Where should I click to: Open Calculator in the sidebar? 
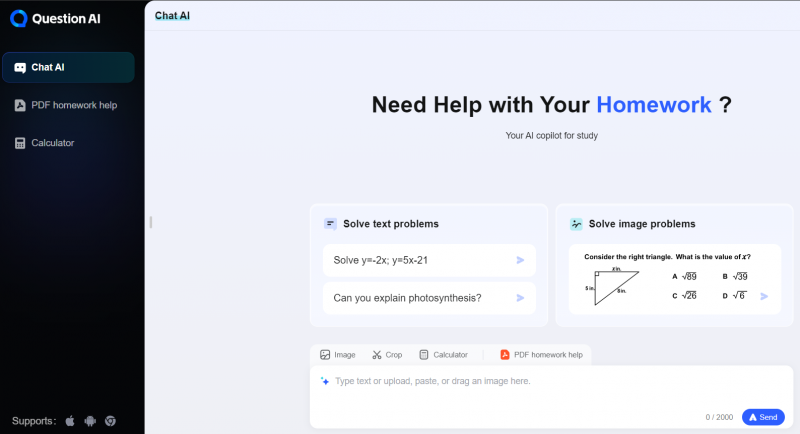coord(68,143)
